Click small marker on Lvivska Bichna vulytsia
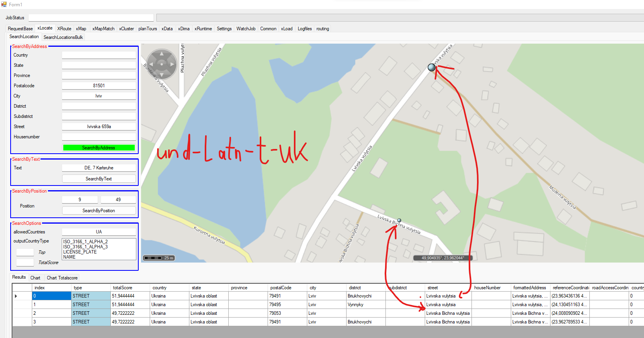The height and width of the screenshot is (338, 644). pos(399,220)
